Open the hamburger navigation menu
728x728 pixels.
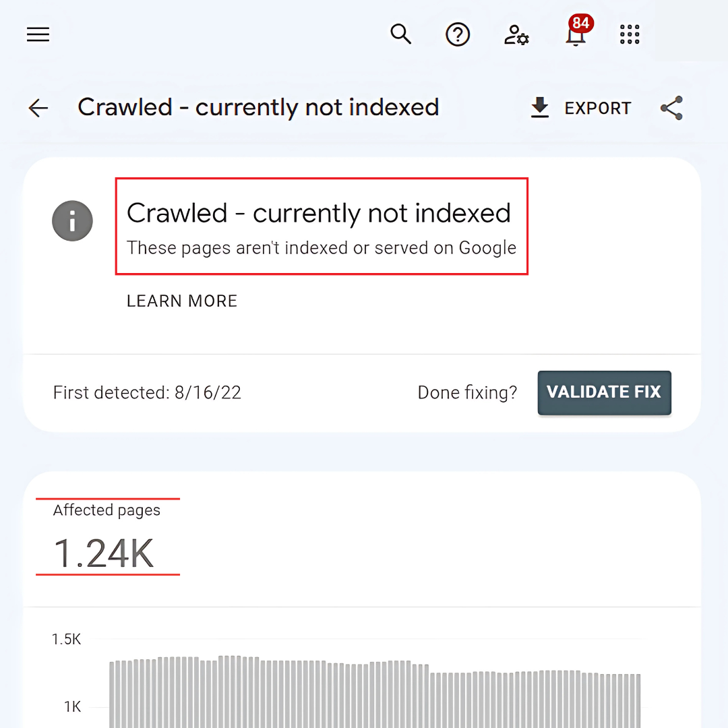38,34
